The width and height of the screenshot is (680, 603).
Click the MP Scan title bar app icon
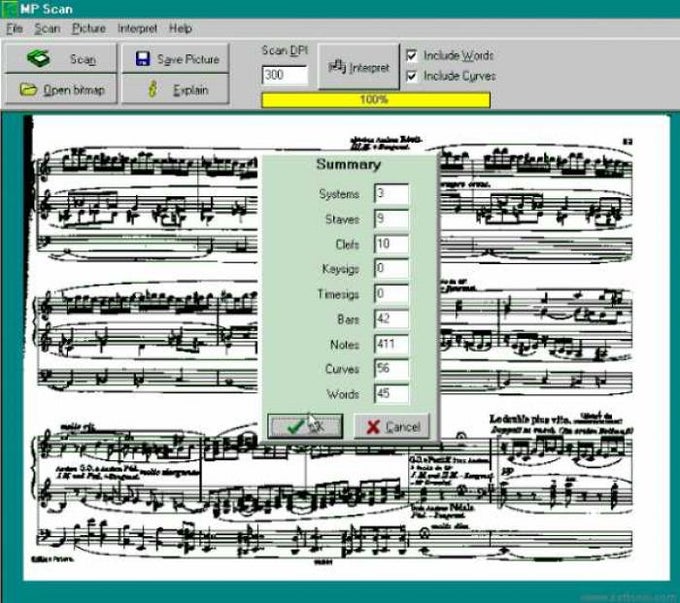(x=9, y=9)
